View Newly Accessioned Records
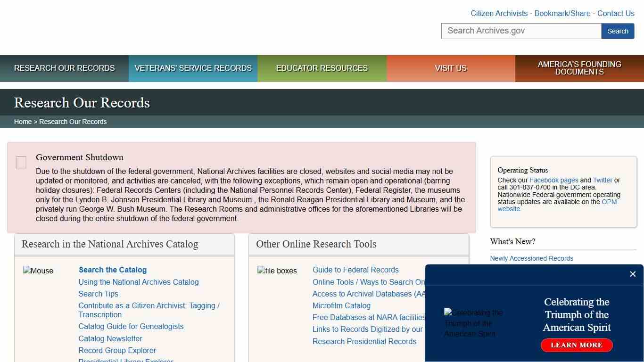Image resolution: width=644 pixels, height=362 pixels. (x=531, y=258)
